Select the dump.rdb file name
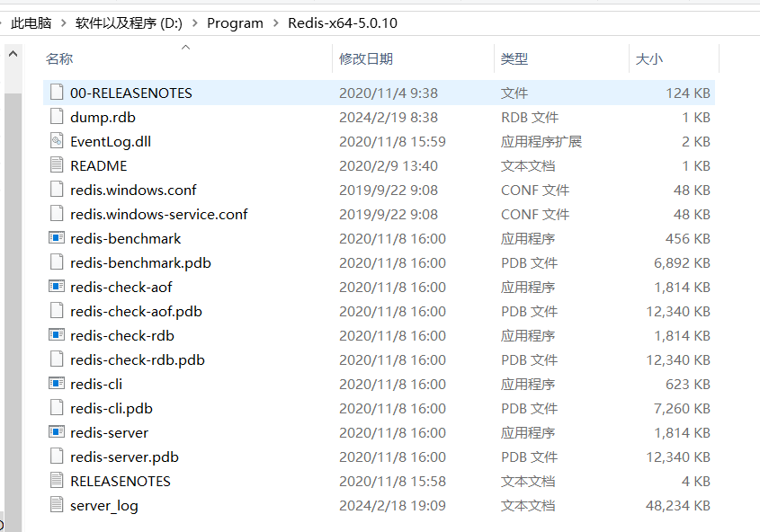 (103, 117)
